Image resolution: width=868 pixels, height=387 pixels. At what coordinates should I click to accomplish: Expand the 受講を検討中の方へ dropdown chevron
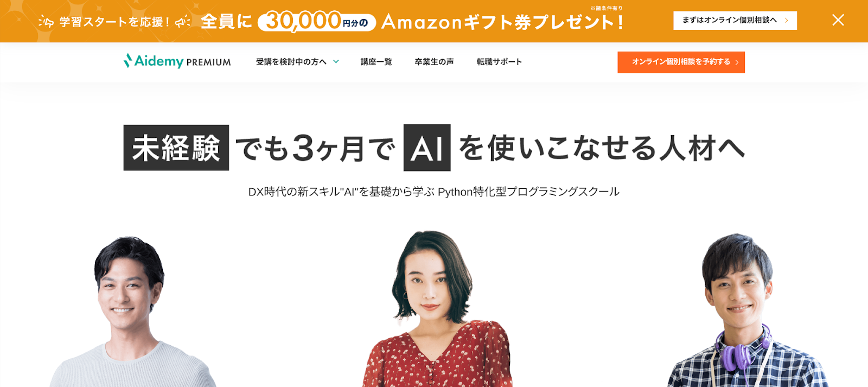pos(336,62)
